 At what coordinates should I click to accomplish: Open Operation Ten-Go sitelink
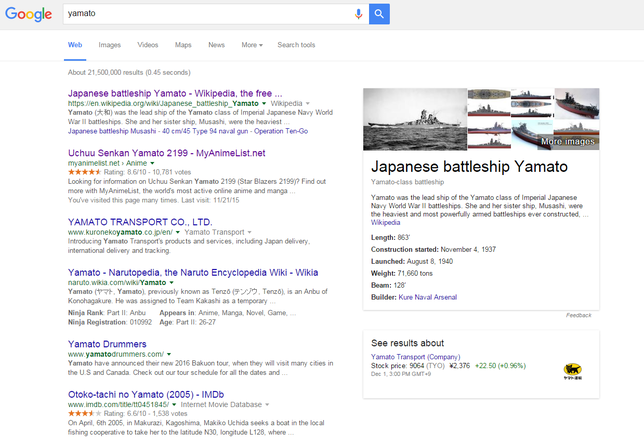coord(281,131)
